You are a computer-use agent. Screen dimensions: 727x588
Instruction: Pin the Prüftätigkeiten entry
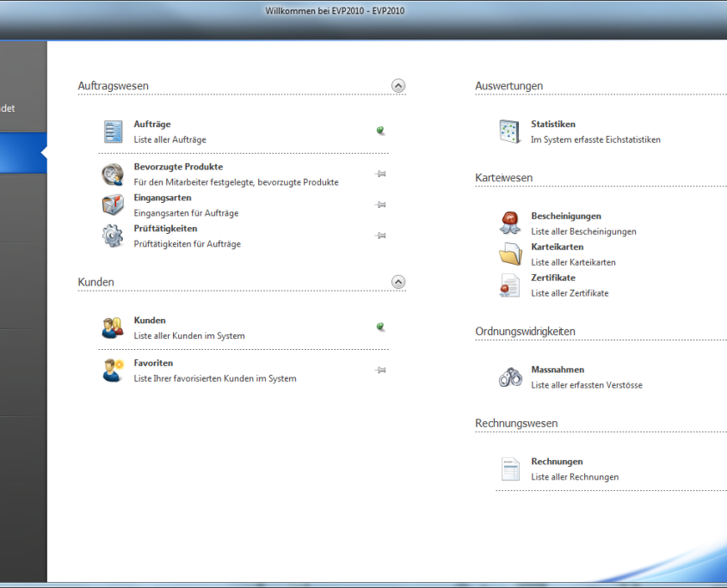click(x=380, y=236)
